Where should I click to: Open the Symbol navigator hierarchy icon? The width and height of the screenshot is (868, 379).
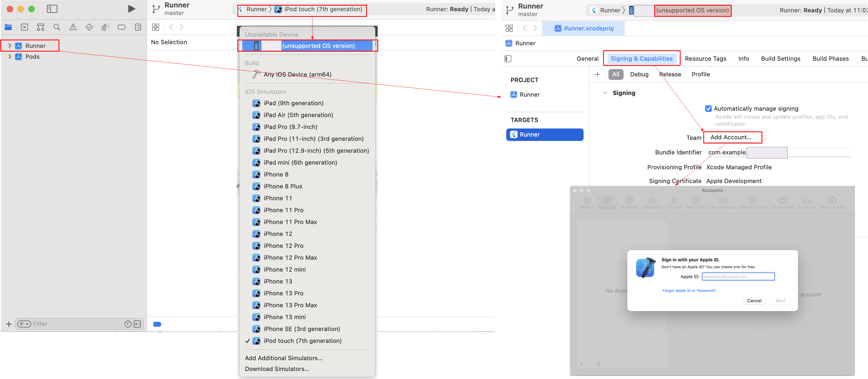pos(40,27)
